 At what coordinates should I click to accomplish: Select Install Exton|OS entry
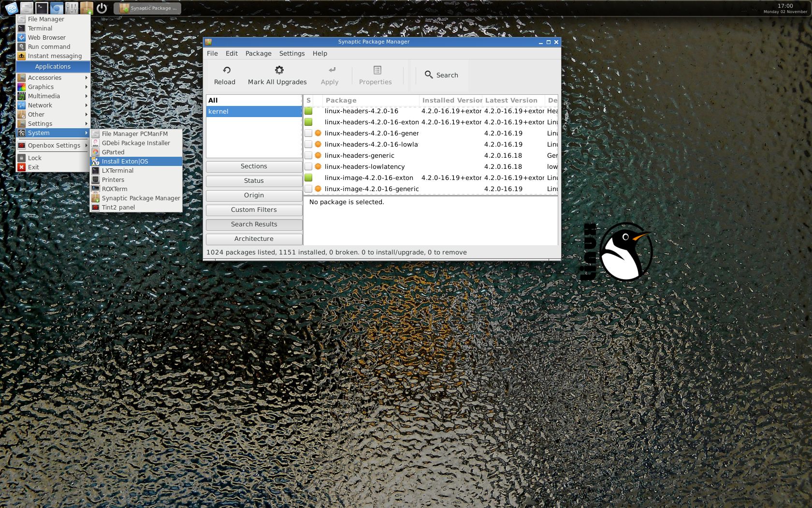136,162
